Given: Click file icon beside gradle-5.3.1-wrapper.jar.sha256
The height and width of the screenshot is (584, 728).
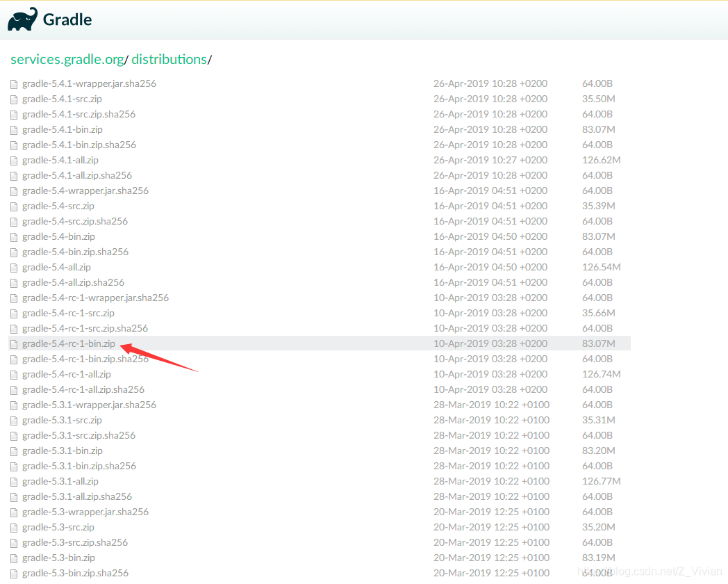Looking at the screenshot, I should pos(14,405).
